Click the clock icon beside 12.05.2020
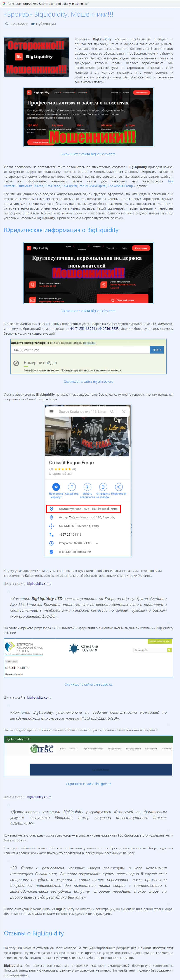 (7, 24)
